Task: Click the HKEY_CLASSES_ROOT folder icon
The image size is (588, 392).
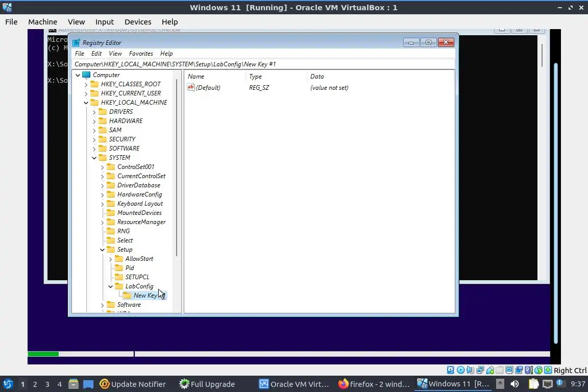Action: (x=94, y=84)
